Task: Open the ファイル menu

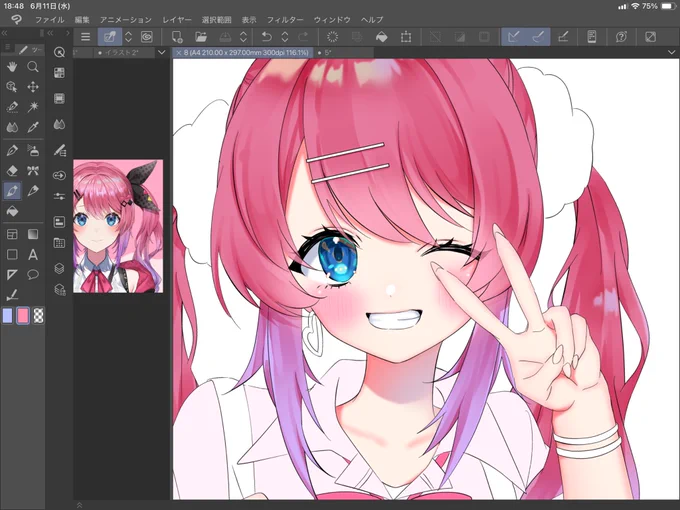Action: 49,20
